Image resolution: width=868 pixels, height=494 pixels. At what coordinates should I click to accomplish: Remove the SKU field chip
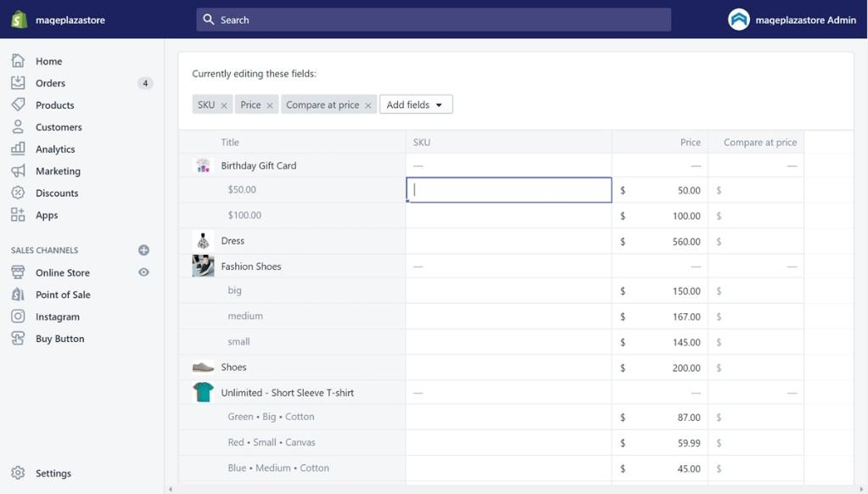(223, 104)
